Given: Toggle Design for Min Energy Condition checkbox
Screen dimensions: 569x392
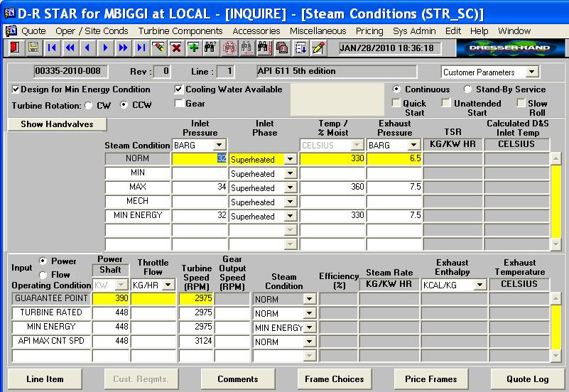Looking at the screenshot, I should 16,89.
